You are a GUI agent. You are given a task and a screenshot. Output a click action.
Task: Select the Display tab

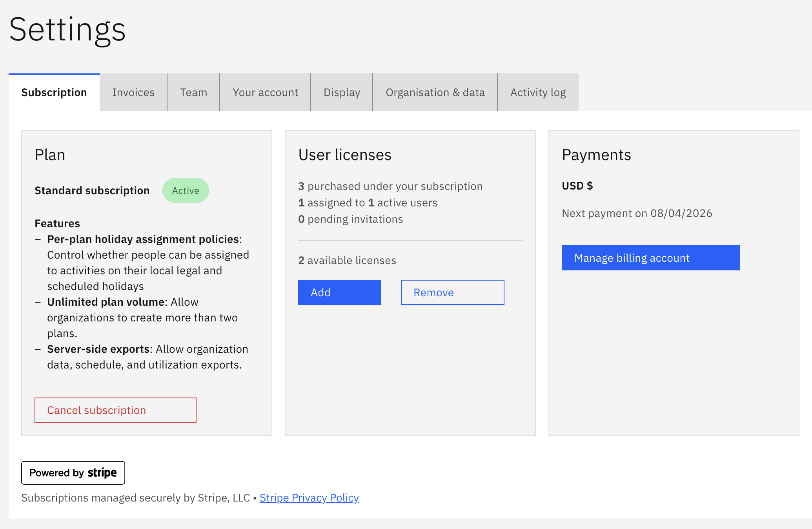coord(342,92)
